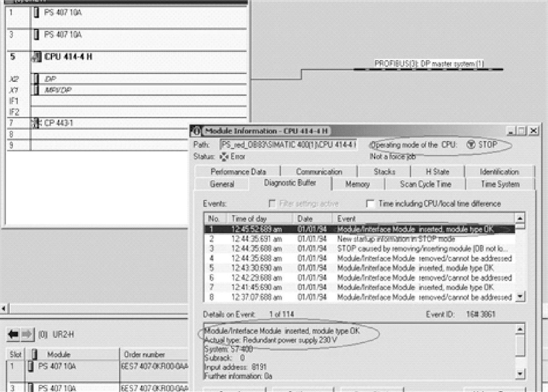Switch to the Communication tab
This screenshot has height=392, width=548.
[x=319, y=171]
